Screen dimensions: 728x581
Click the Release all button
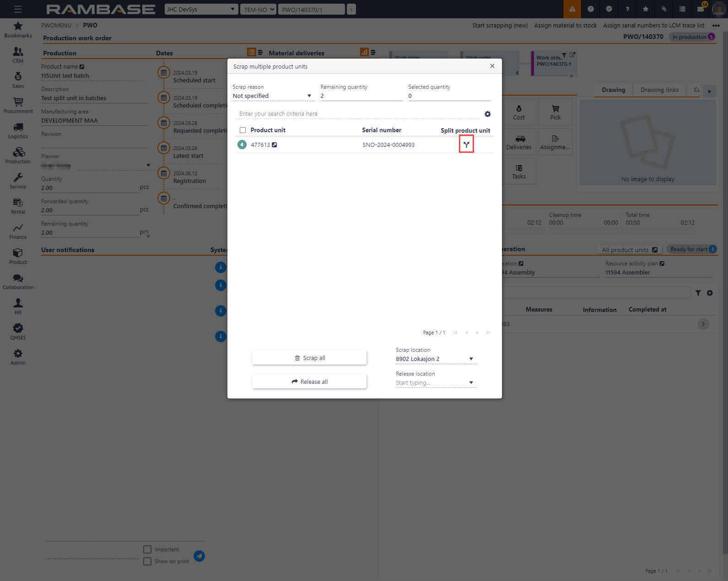click(309, 382)
